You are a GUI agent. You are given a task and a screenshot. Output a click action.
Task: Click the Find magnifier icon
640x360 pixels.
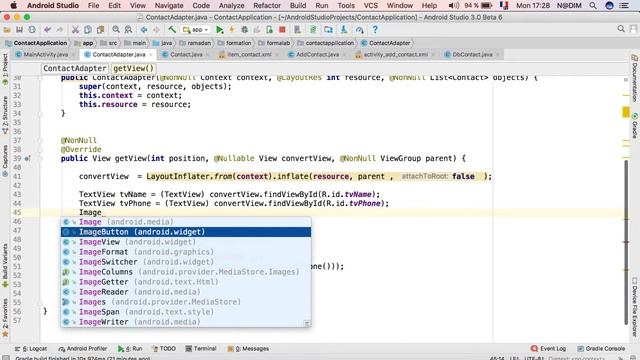coord(116,30)
